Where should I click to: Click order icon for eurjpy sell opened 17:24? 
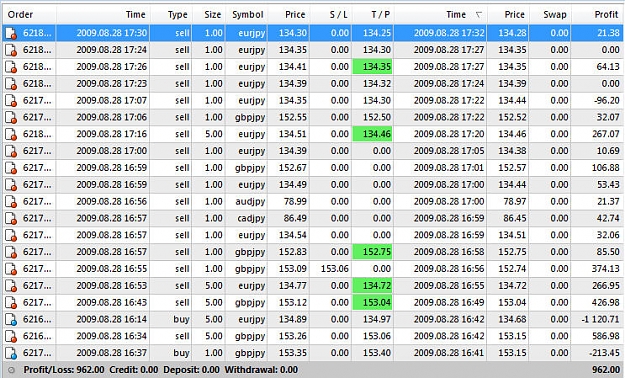[11, 50]
